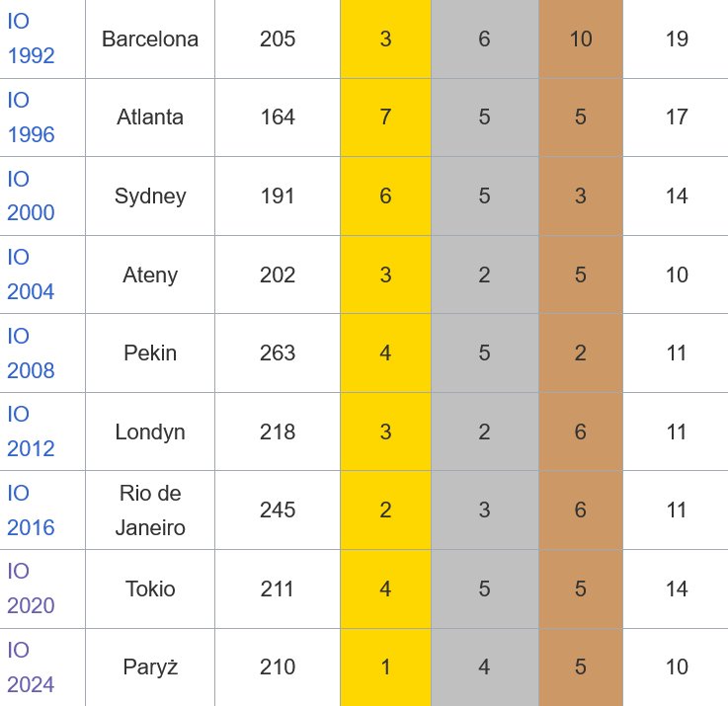Select the gold cell showing 1 for Paryż

pos(385,667)
